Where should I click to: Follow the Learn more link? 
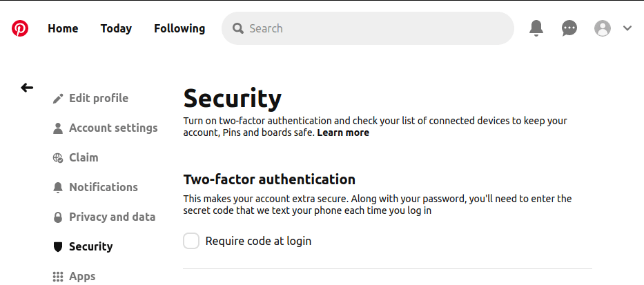coord(343,132)
